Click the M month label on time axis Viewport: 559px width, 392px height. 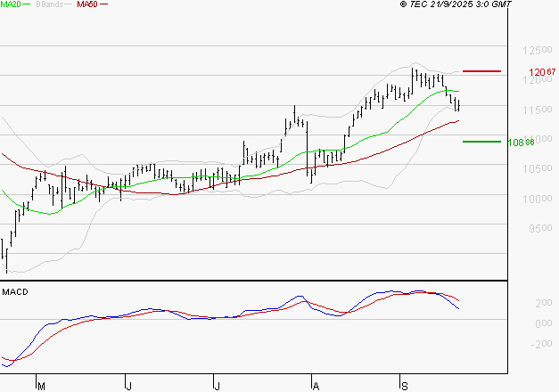tap(40, 386)
